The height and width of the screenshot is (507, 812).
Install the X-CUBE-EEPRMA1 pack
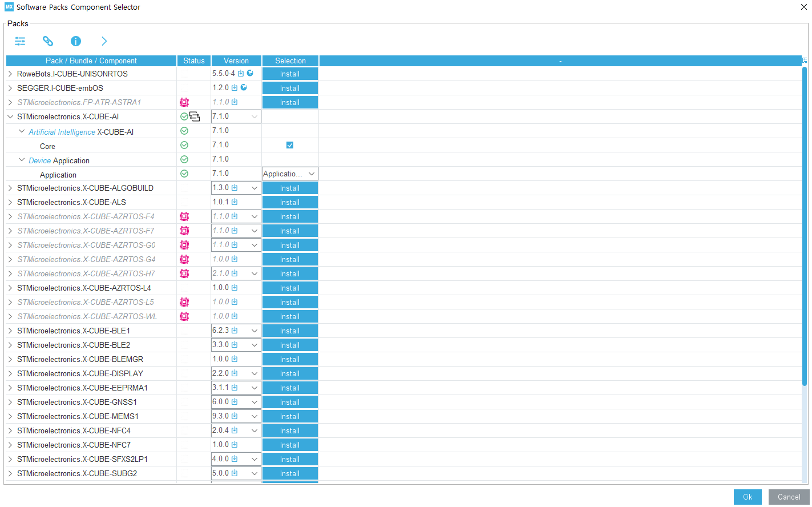point(290,388)
